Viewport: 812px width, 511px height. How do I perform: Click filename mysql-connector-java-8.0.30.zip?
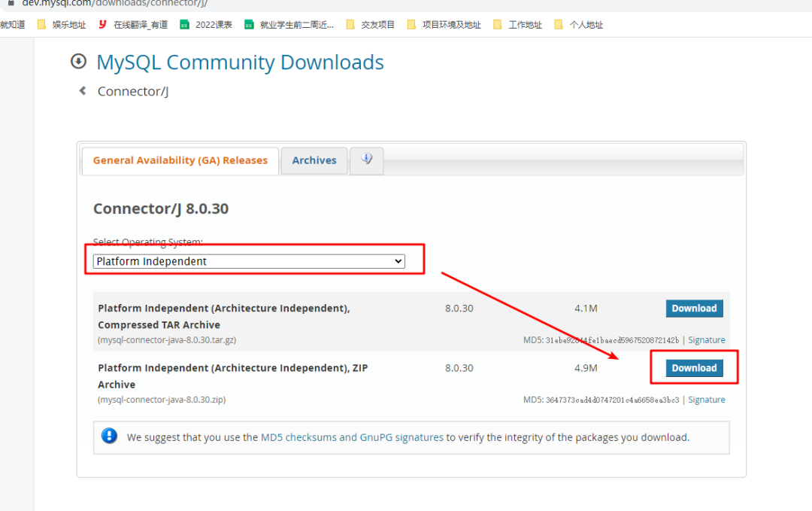click(162, 400)
